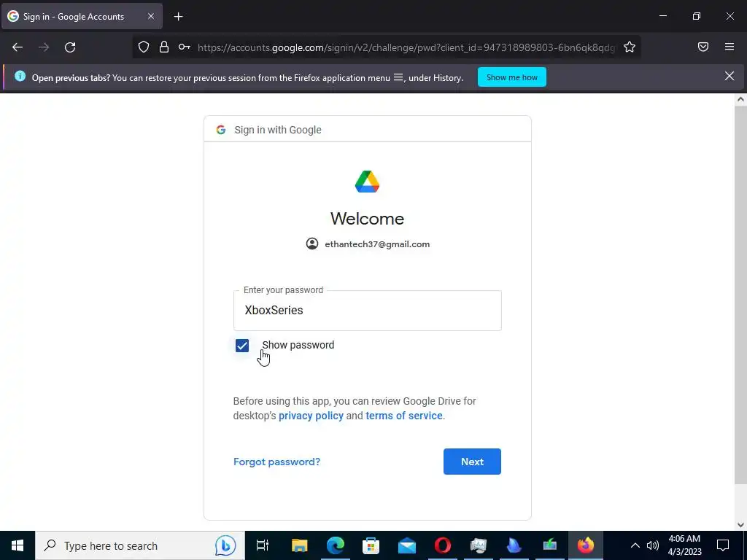The height and width of the screenshot is (560, 747).
Task: Expand the system tray hidden icons chevron
Action: (635, 545)
